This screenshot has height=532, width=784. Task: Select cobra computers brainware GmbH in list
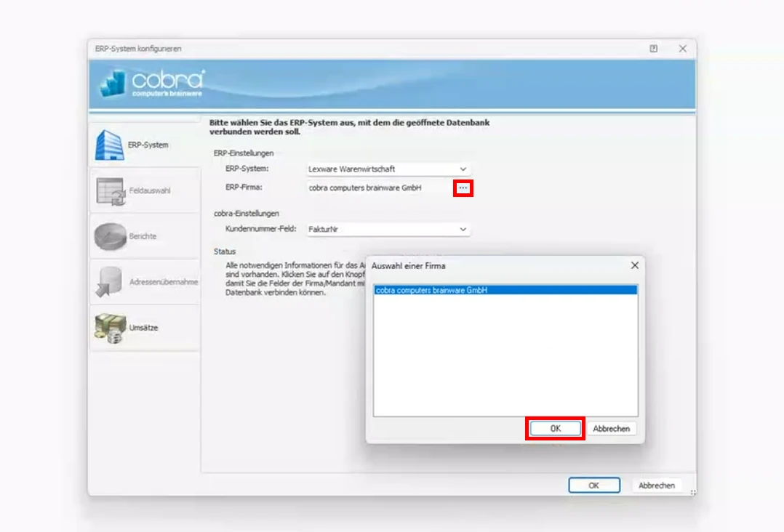tap(505, 290)
